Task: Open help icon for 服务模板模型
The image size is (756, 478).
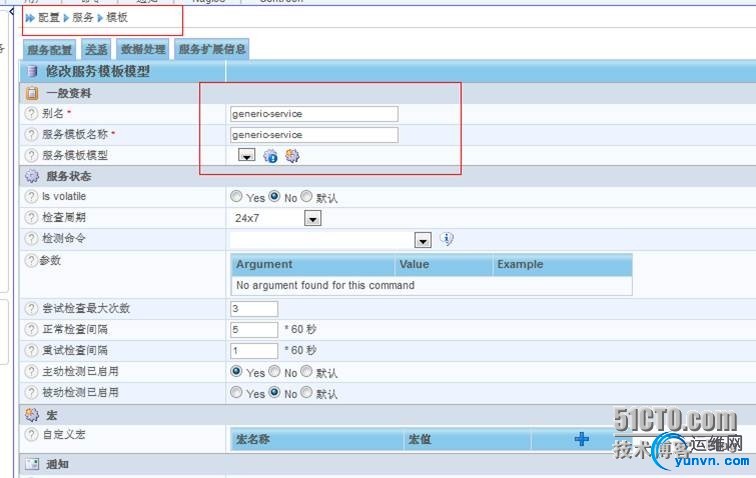Action: (31, 155)
